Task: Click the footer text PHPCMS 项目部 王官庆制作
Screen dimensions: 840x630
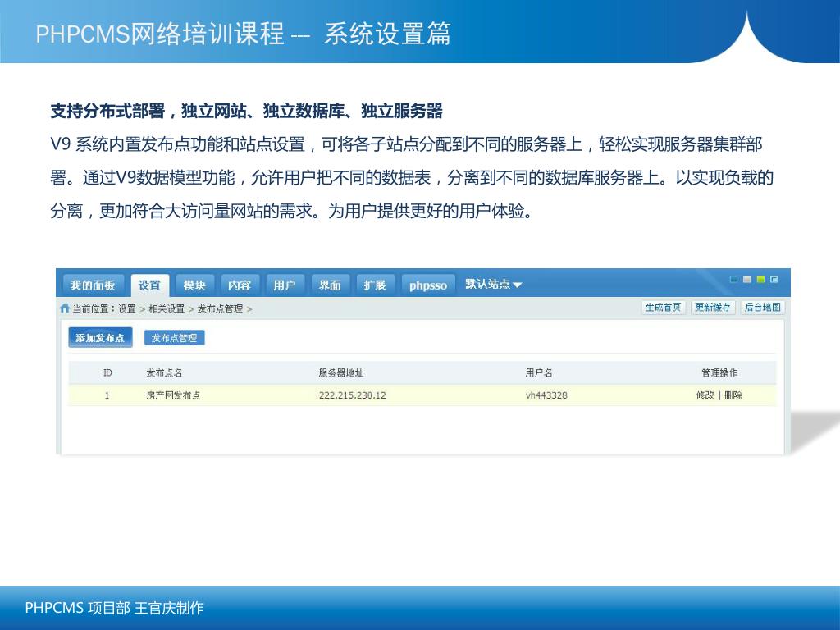Action: [x=114, y=608]
